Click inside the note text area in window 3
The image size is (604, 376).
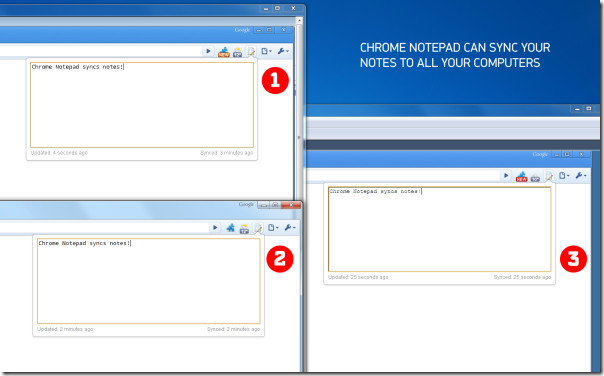tap(440, 229)
